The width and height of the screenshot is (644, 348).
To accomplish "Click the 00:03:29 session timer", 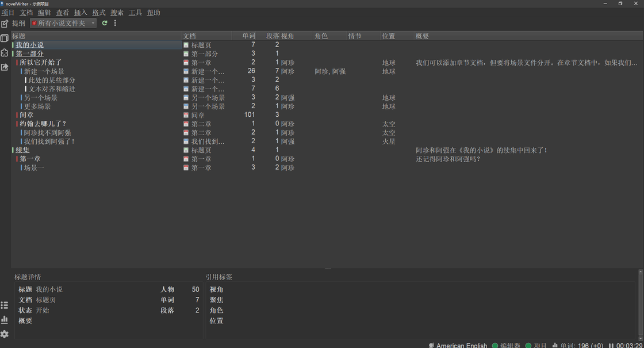I will [x=629, y=345].
